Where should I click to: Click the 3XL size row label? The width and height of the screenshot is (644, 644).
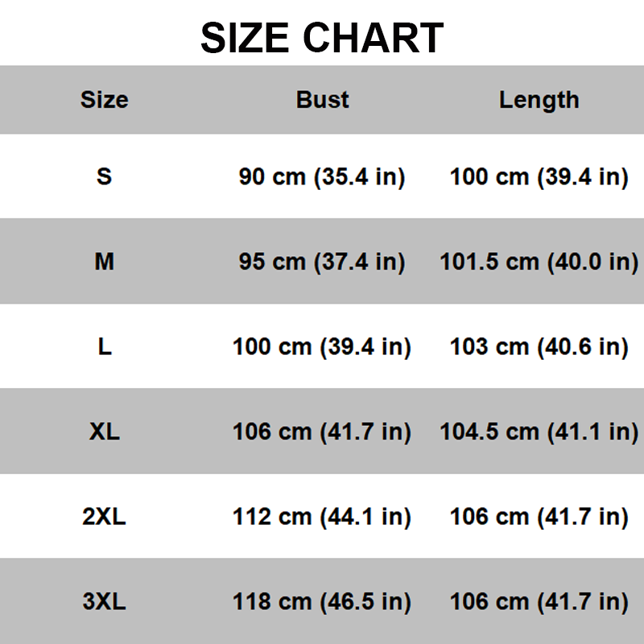point(105,601)
